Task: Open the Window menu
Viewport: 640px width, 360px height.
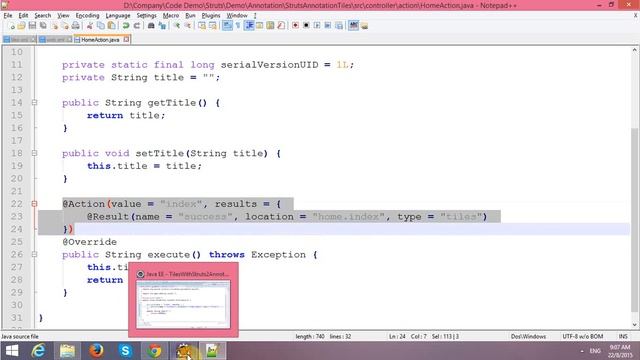Action: click(x=237, y=16)
